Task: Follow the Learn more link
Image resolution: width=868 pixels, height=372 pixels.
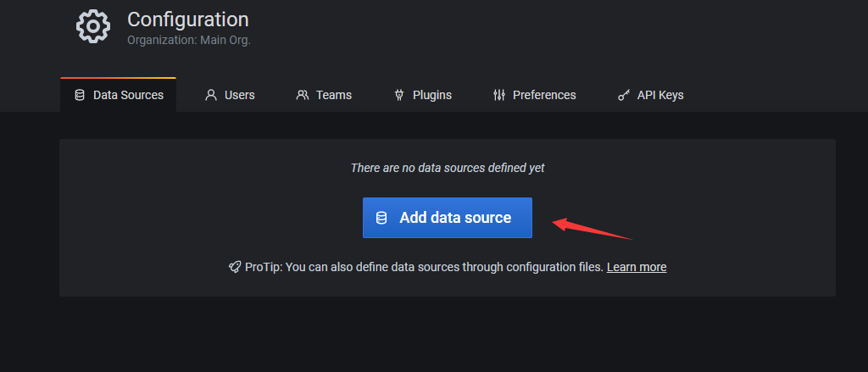Action: (x=636, y=267)
